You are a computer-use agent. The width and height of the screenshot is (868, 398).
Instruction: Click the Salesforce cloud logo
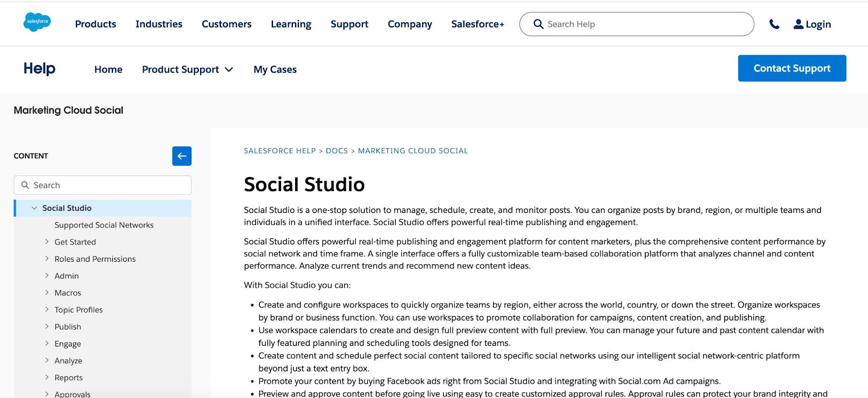37,22
